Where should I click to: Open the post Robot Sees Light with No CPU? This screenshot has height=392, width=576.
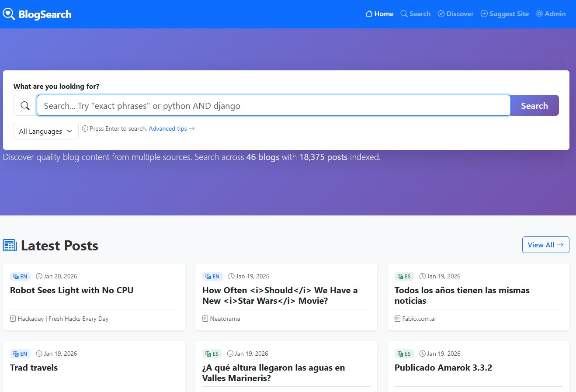[x=72, y=290]
